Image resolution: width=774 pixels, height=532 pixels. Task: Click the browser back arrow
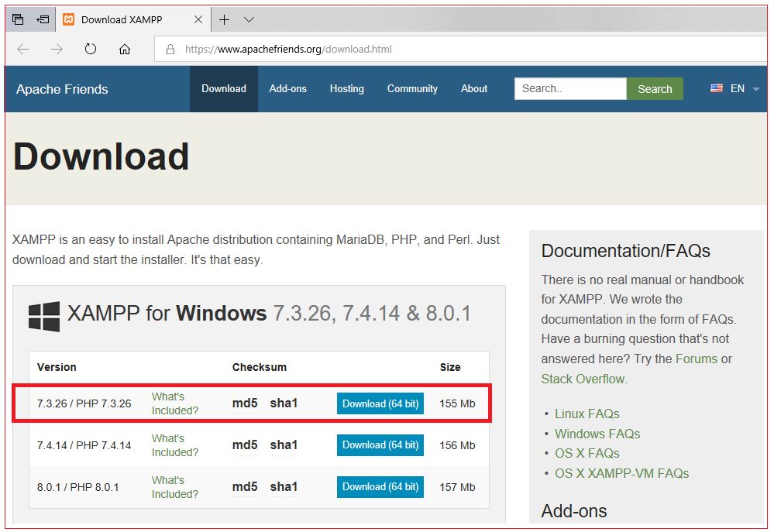(x=23, y=49)
